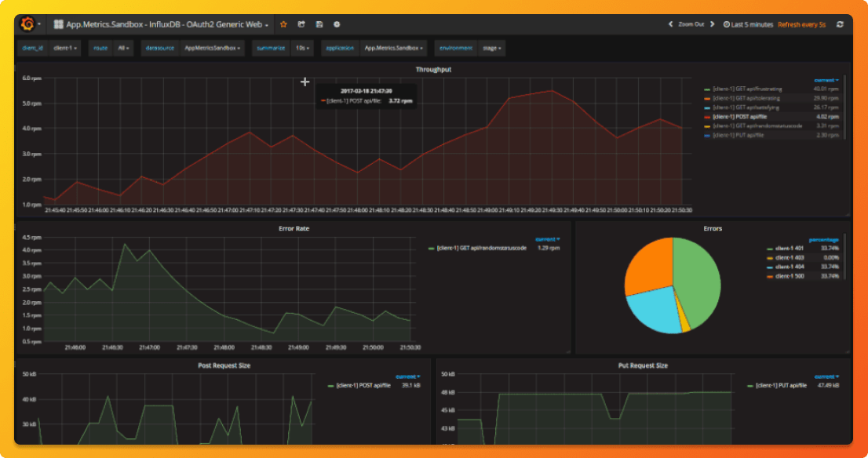The width and height of the screenshot is (868, 458).
Task: Click the 1.29 rpm value in Error Rate legend
Action: point(548,249)
